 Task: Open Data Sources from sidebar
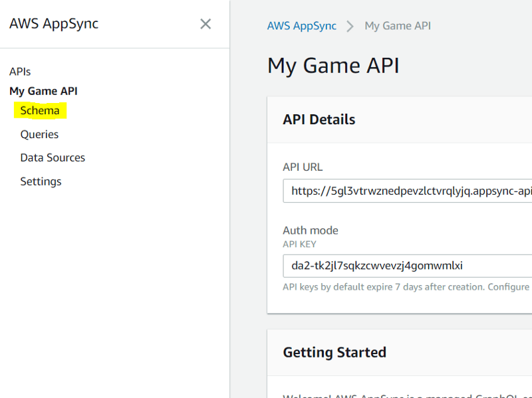pos(53,157)
